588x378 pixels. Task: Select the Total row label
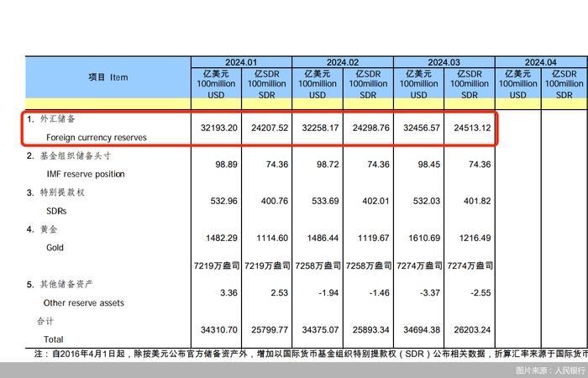(x=53, y=339)
